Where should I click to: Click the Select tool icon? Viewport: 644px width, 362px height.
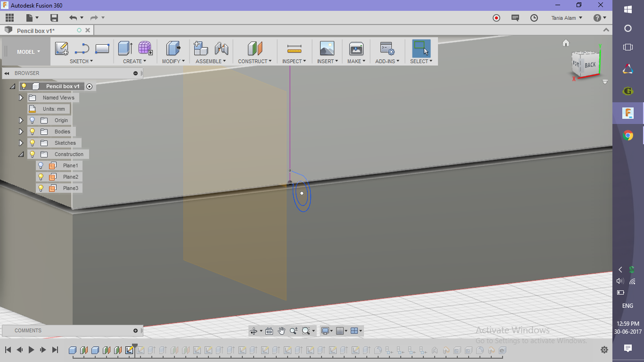point(421,48)
